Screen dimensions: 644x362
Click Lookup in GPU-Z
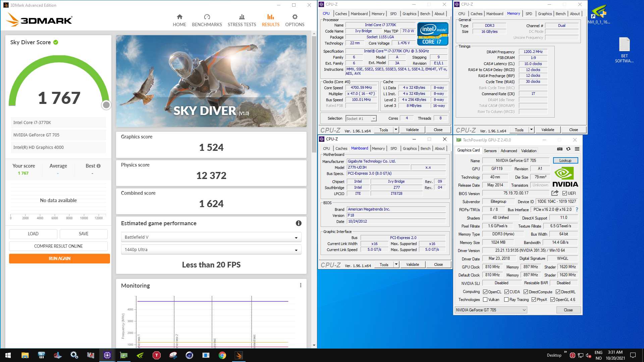[565, 161]
